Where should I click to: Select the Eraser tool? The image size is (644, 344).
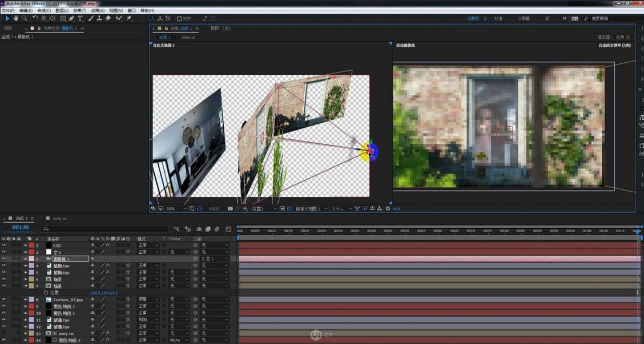coord(108,18)
